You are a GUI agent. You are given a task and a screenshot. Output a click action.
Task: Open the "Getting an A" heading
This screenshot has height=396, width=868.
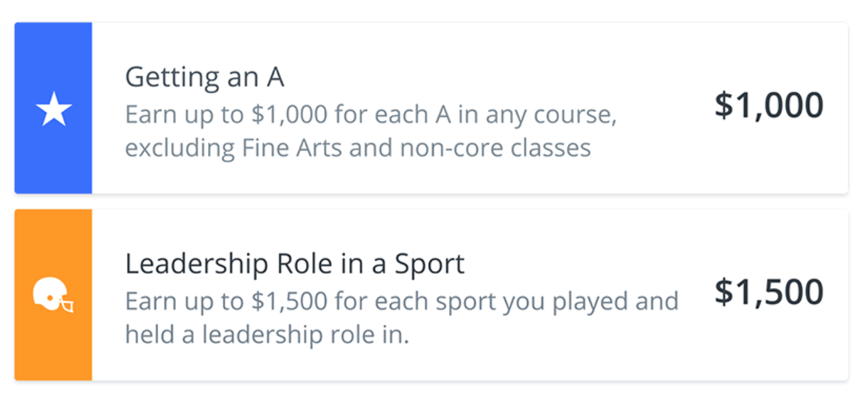point(205,78)
